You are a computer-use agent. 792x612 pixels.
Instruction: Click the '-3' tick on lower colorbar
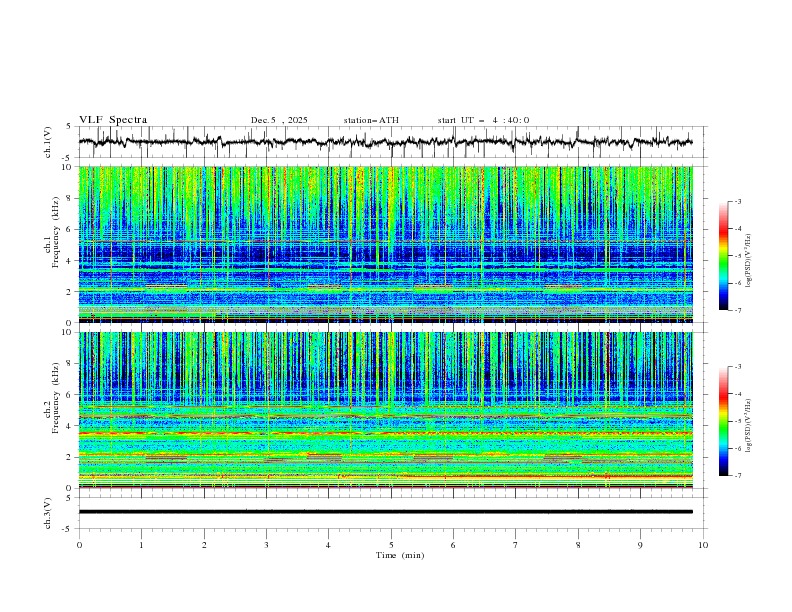click(738, 367)
